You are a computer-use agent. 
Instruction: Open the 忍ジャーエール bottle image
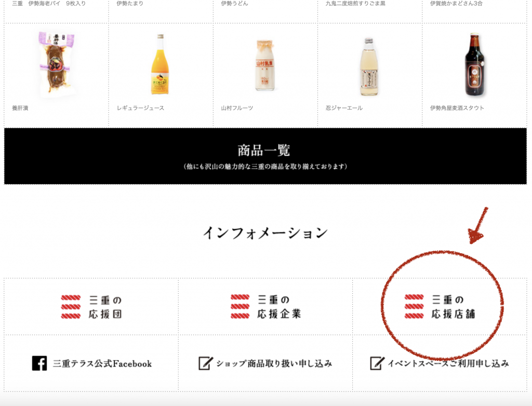pyautogui.click(x=369, y=67)
